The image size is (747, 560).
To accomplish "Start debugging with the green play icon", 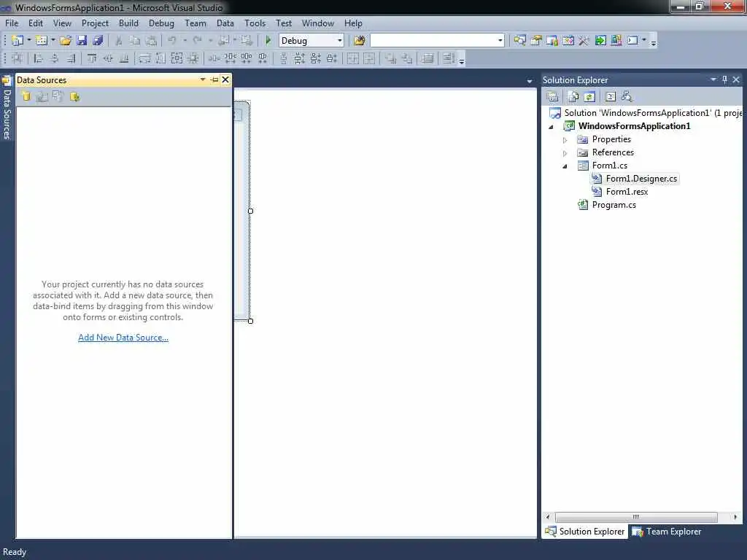I will tap(268, 41).
